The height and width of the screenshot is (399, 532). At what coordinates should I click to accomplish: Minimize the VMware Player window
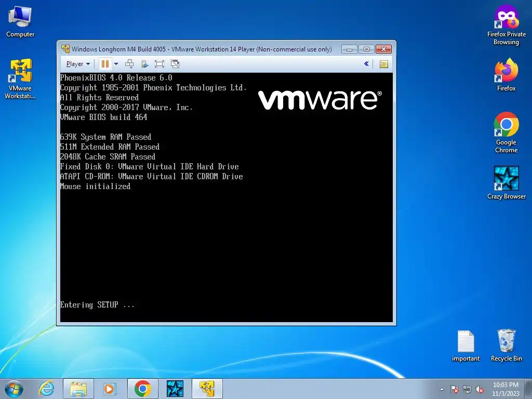pos(349,49)
